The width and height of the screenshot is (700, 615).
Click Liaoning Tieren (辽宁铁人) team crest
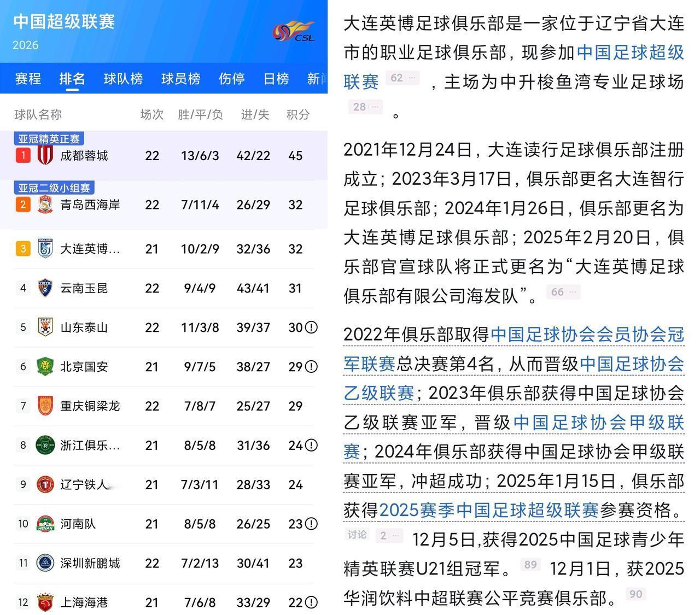pos(45,484)
